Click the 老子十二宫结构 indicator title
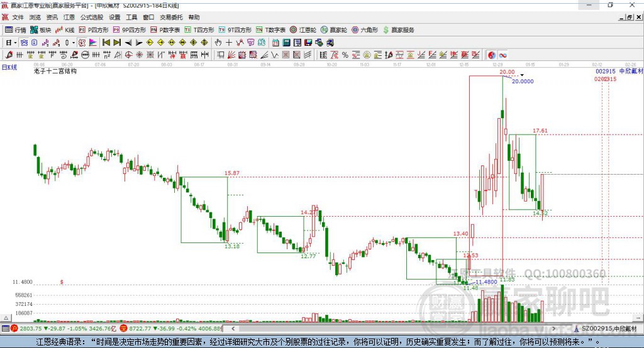Image resolution: width=644 pixels, height=348 pixels. pyautogui.click(x=55, y=71)
